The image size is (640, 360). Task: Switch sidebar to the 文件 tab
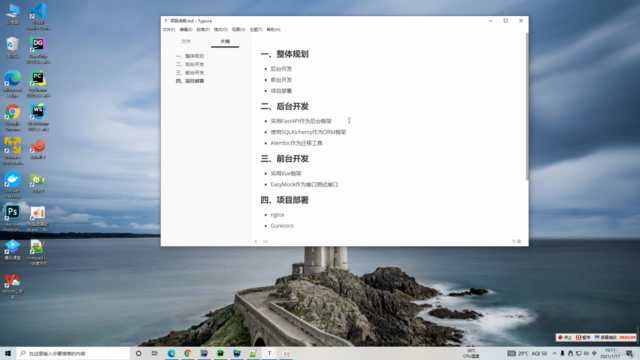click(186, 42)
